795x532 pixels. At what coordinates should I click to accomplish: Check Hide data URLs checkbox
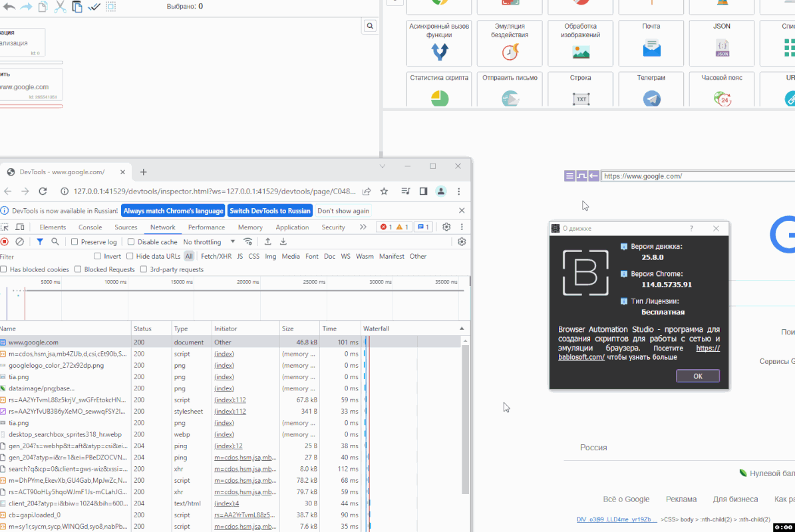130,256
